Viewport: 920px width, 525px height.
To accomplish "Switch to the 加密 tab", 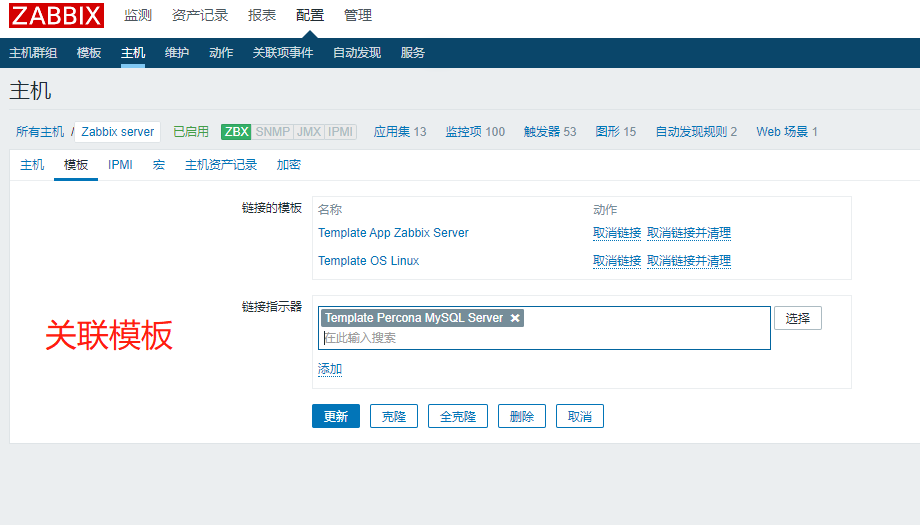I will point(289,165).
